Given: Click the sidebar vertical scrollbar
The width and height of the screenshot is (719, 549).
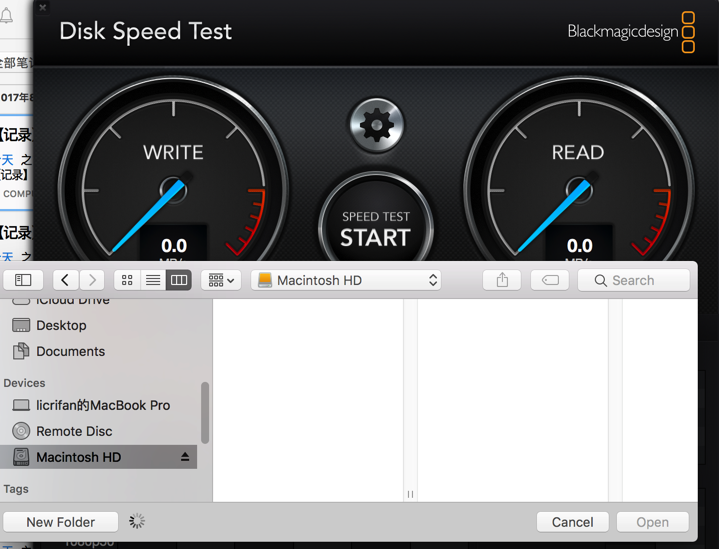Looking at the screenshot, I should coord(205,412).
